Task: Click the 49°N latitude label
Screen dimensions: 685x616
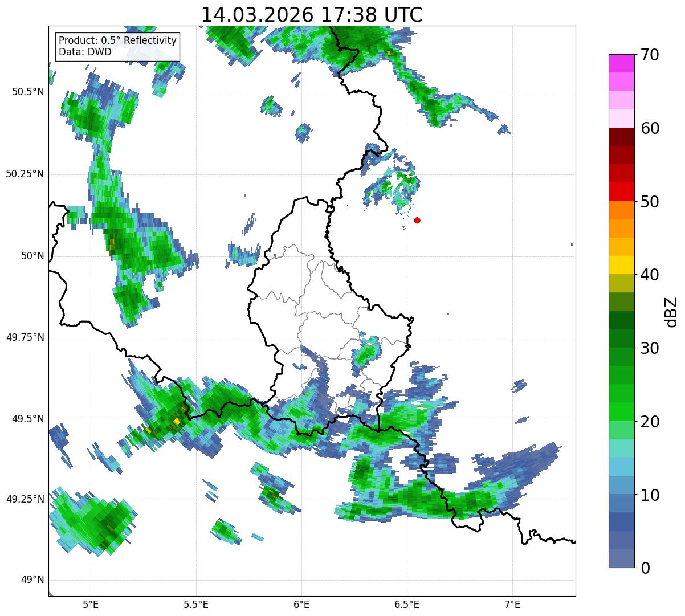Action: pyautogui.click(x=32, y=580)
